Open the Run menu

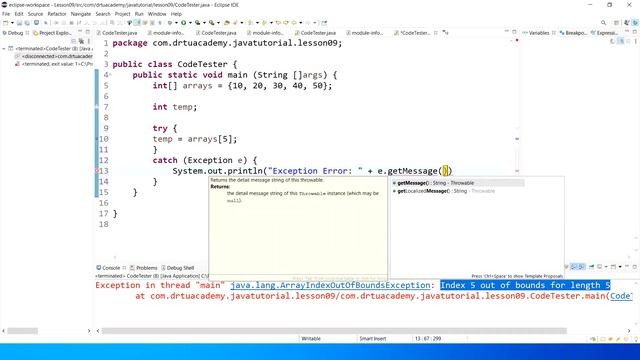139,14
